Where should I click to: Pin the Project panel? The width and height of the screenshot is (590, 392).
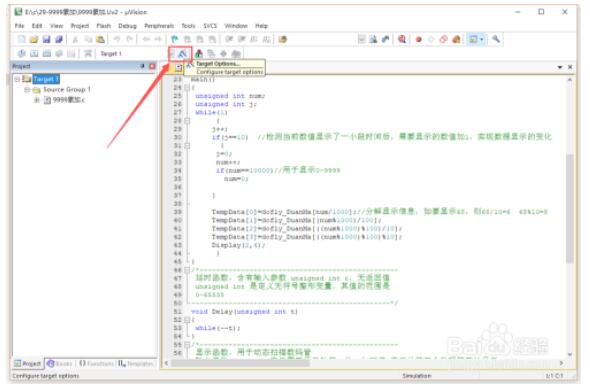(x=142, y=66)
